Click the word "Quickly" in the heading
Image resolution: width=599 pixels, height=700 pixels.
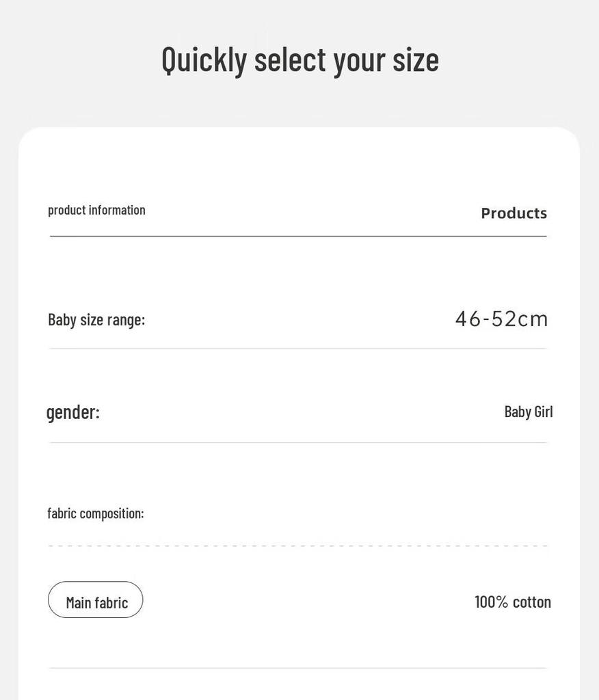204,60
